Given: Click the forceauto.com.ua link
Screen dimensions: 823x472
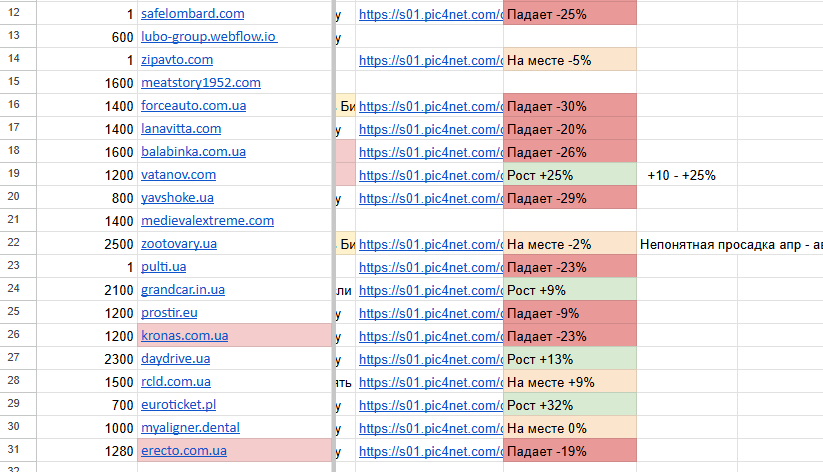Looking at the screenshot, I should coord(193,106).
